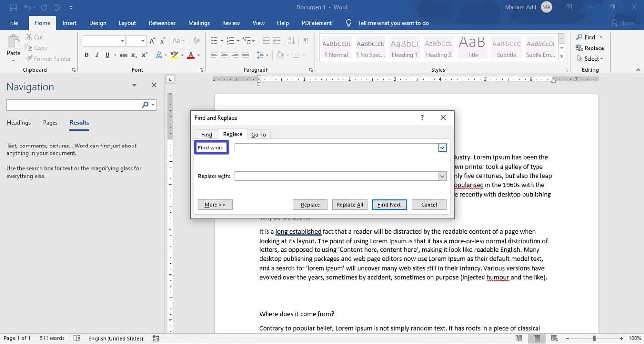The width and height of the screenshot is (644, 344).
Task: Expand dialog options with More button
Action: [x=215, y=204]
